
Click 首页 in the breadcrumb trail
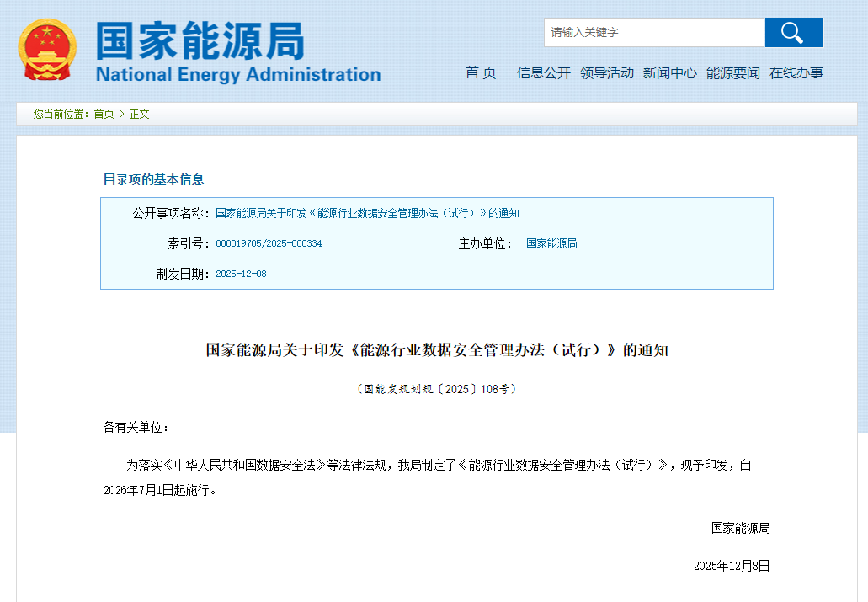click(104, 114)
